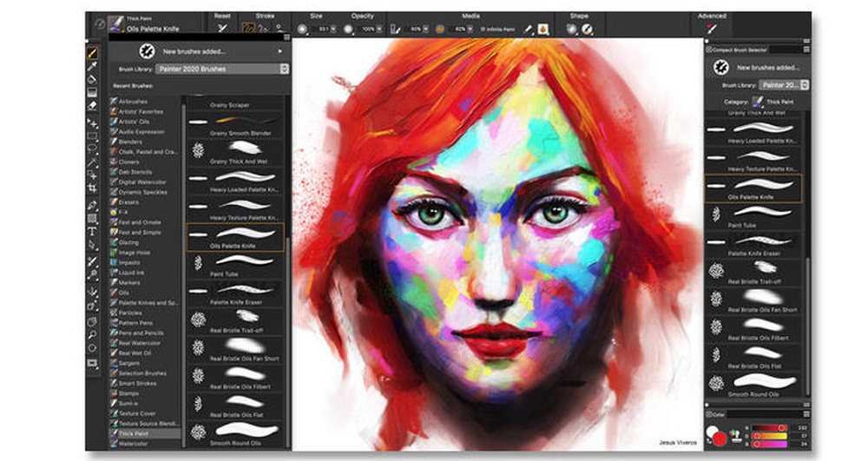The image size is (868, 461).
Task: Select the Dropper tool
Action: click(x=93, y=66)
